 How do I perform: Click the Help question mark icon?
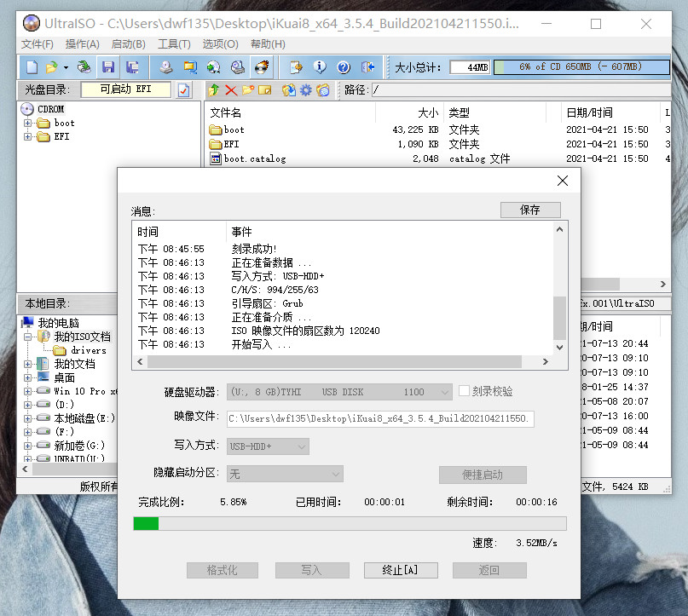(x=344, y=67)
